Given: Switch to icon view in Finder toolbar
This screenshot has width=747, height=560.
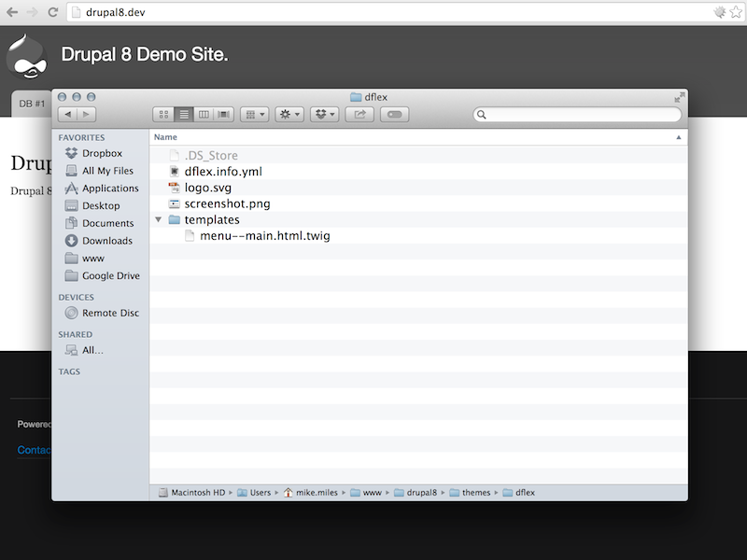Looking at the screenshot, I should click(162, 114).
